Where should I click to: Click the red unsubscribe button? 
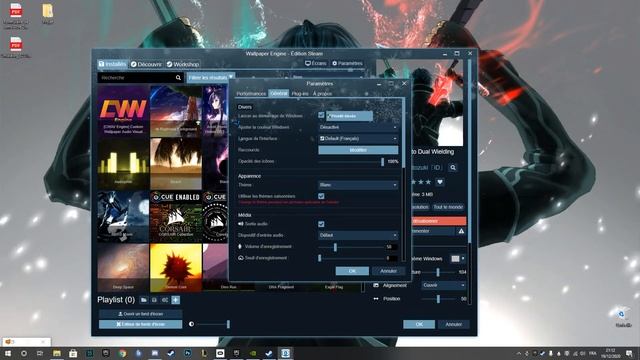point(439,221)
